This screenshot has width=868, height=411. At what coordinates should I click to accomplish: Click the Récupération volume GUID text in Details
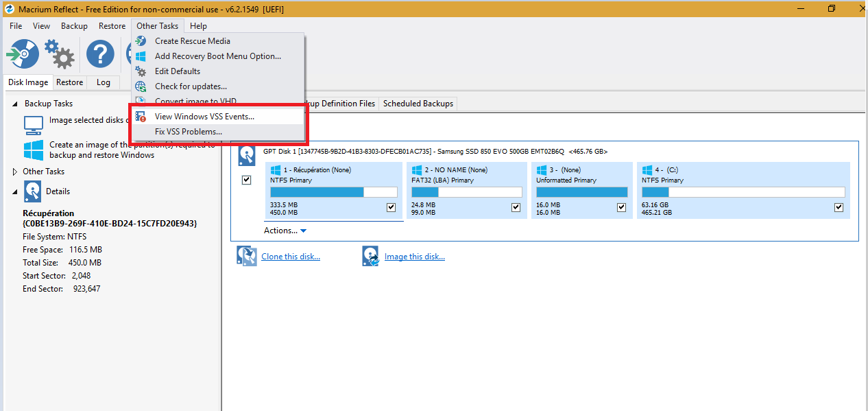click(x=110, y=224)
